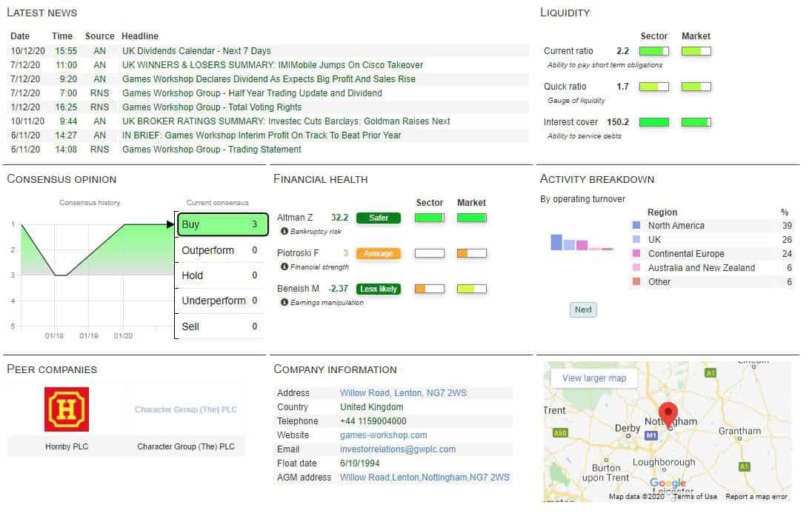Open UK Dividends Calendar - Next 7 Days headline
Image resolution: width=812 pixels, height=516 pixels.
coord(197,51)
